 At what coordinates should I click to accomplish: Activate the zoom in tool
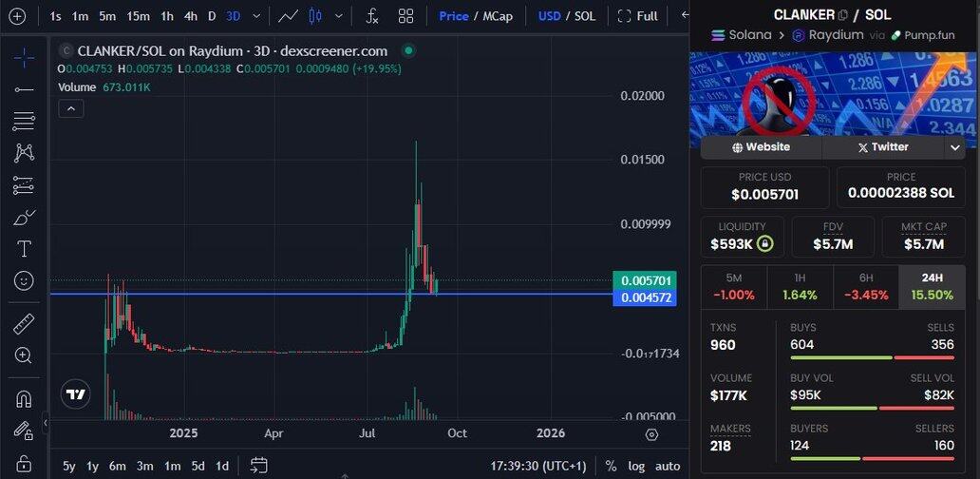24,355
